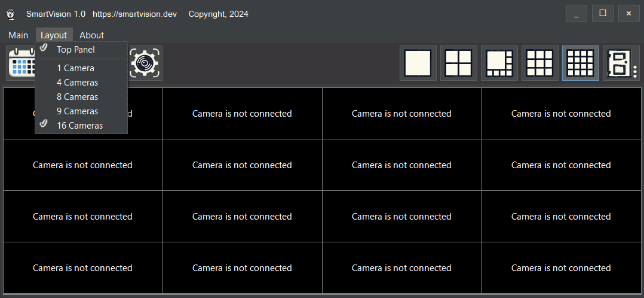The height and width of the screenshot is (298, 644).
Task: Switch to single camera layout icon
Action: [418, 63]
